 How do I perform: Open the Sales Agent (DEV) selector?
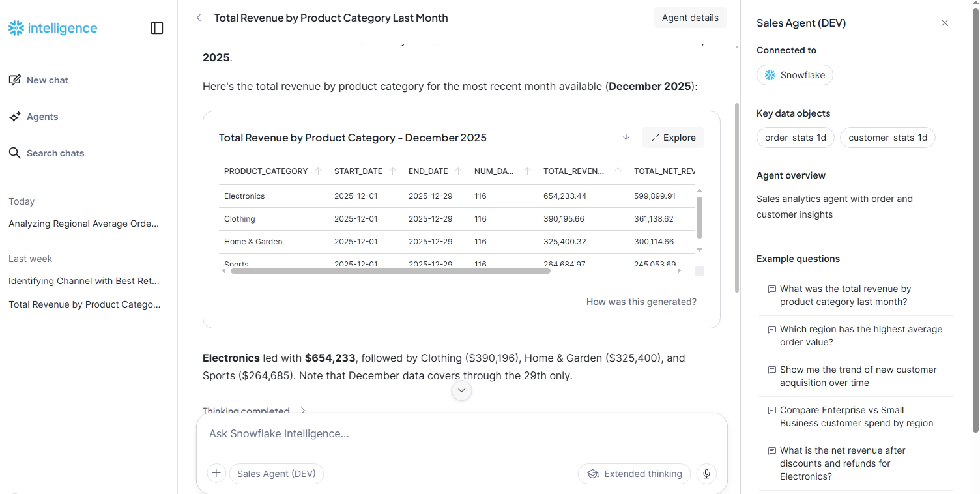coord(276,474)
